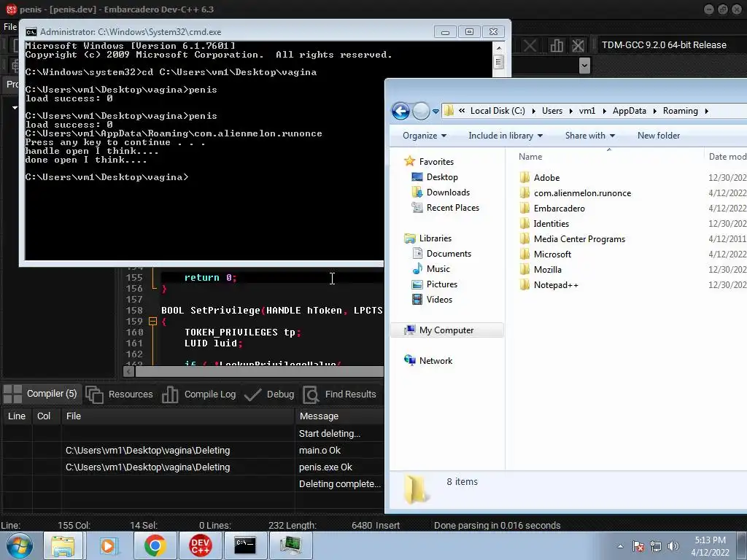Image resolution: width=747 pixels, height=560 pixels.
Task: Click the code editor horizontal scrollbar left arrow
Action: (128, 371)
